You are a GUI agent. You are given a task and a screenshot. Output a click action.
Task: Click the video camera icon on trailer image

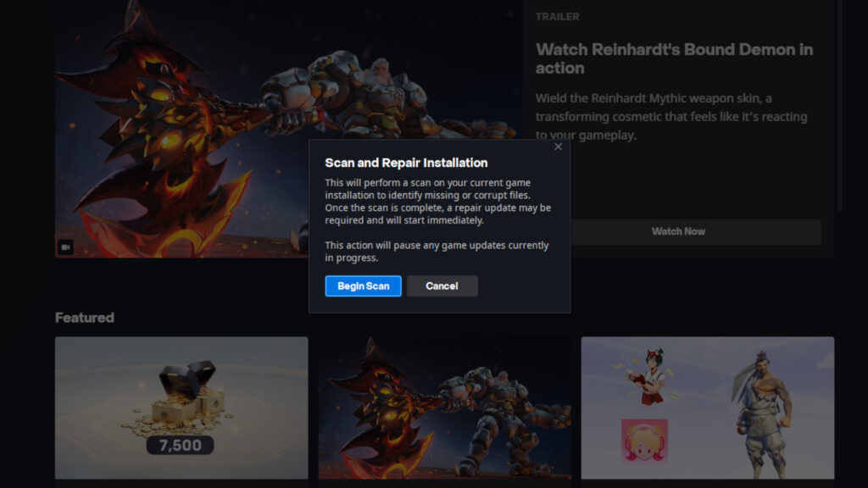click(x=64, y=247)
